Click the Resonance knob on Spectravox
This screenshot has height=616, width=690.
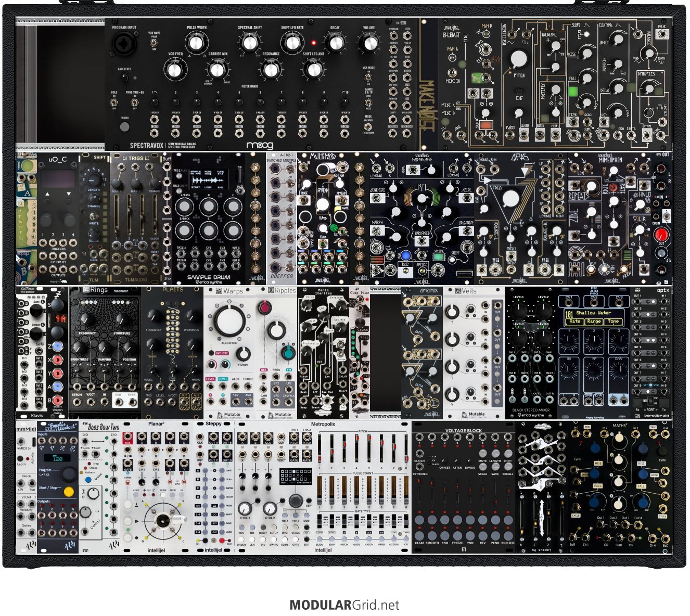pos(271,69)
